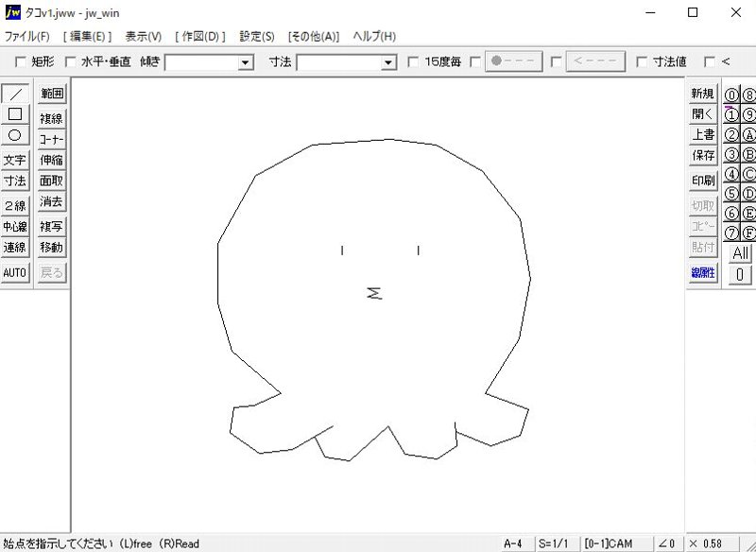Click the 保存 save button

point(703,155)
